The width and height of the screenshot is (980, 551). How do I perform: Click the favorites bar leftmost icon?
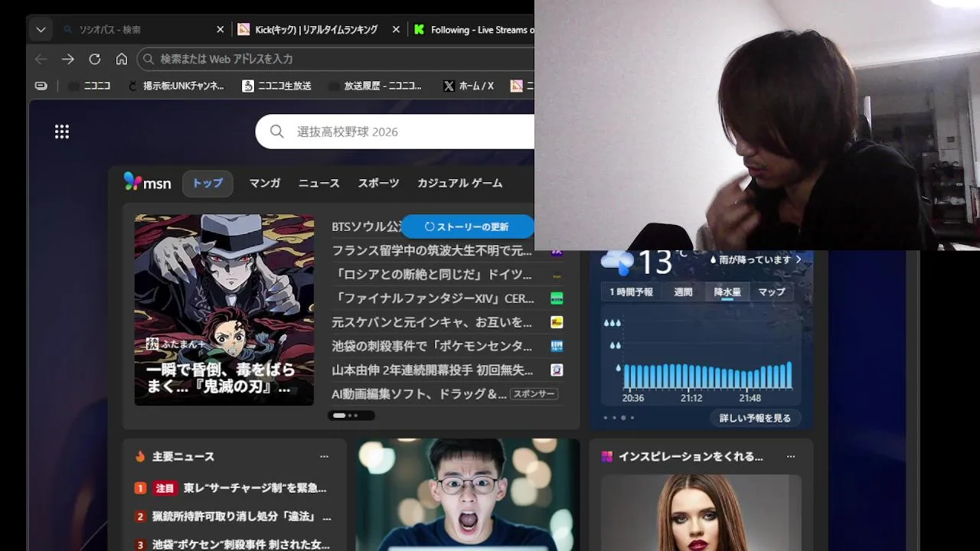pyautogui.click(x=41, y=86)
